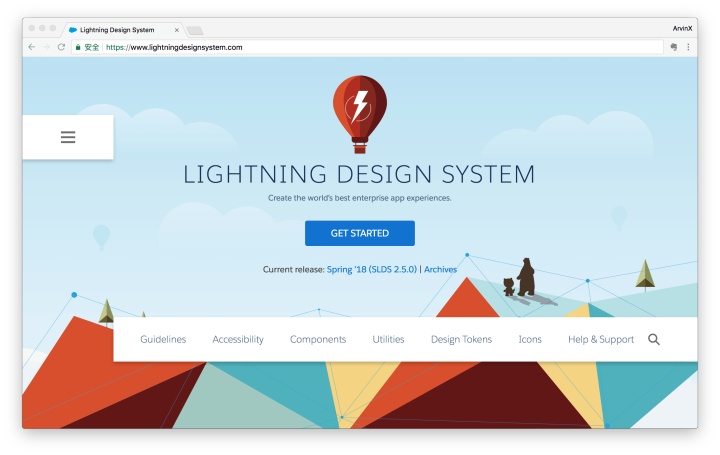Go to Guidelines section
The height and width of the screenshot is (455, 720).
(x=163, y=339)
